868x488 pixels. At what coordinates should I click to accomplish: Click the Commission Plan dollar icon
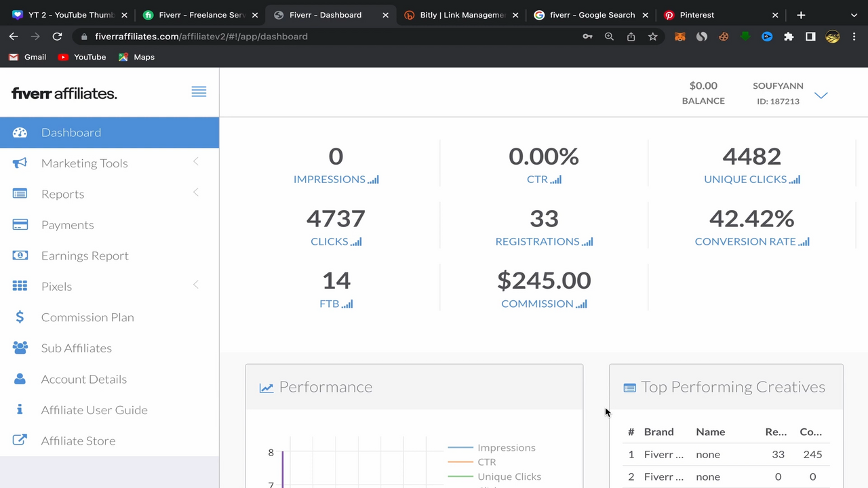20,317
